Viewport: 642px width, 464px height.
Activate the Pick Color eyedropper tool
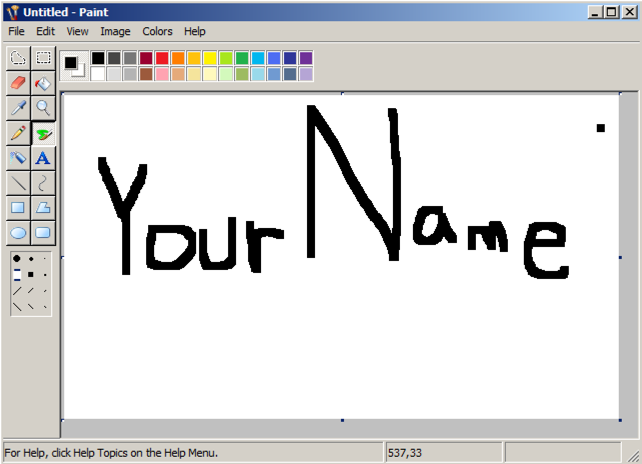18,108
